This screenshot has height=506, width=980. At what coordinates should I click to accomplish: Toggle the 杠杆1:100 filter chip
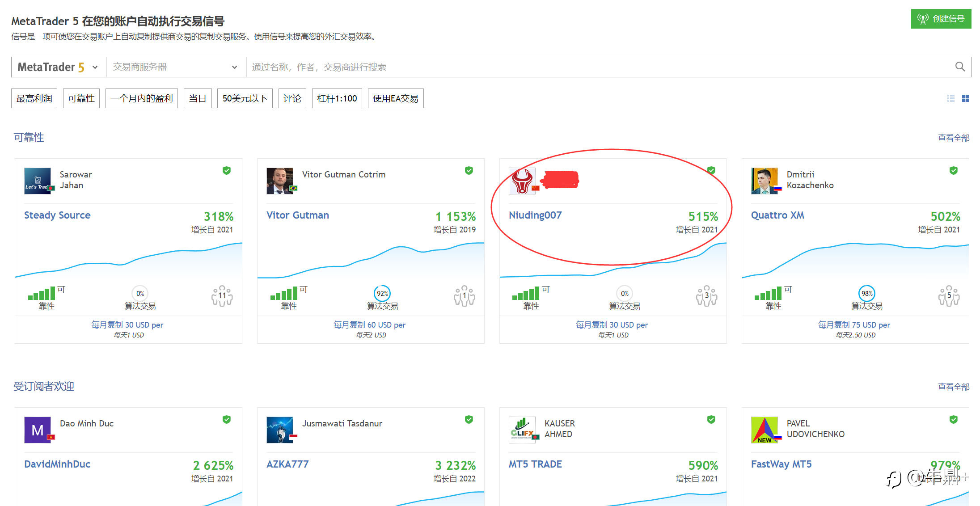tap(337, 98)
